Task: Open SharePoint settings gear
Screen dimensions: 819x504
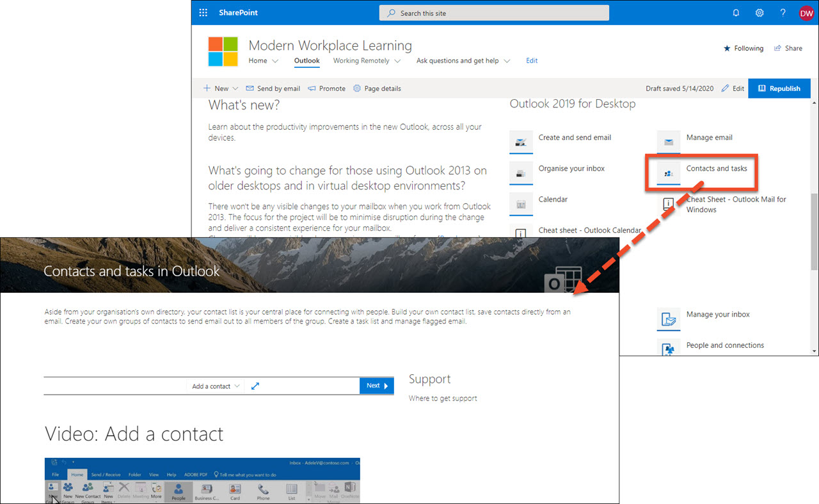Action: [759, 12]
